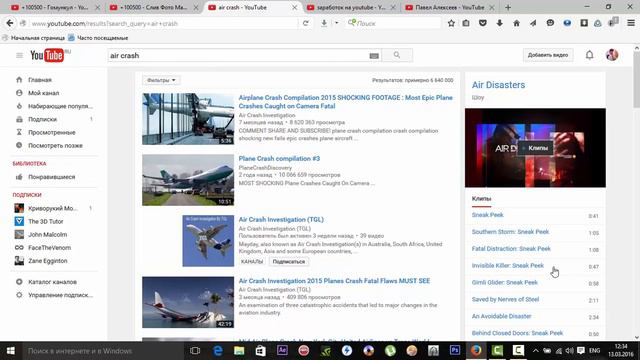Viewport: 640px width, 360px height.
Task: Switch to Firefox in the taskbar
Action: [476, 351]
